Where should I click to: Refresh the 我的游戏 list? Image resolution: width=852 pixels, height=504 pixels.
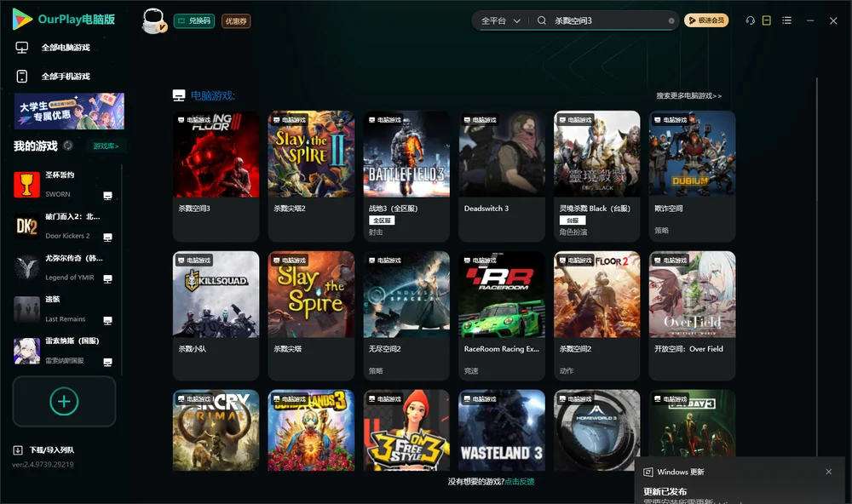point(68,146)
